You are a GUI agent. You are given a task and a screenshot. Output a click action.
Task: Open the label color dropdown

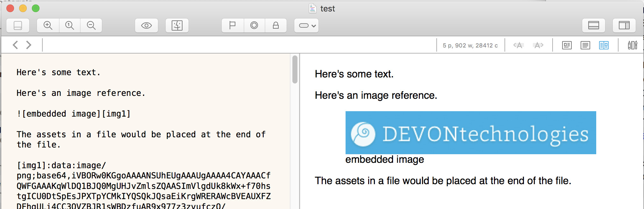click(306, 25)
